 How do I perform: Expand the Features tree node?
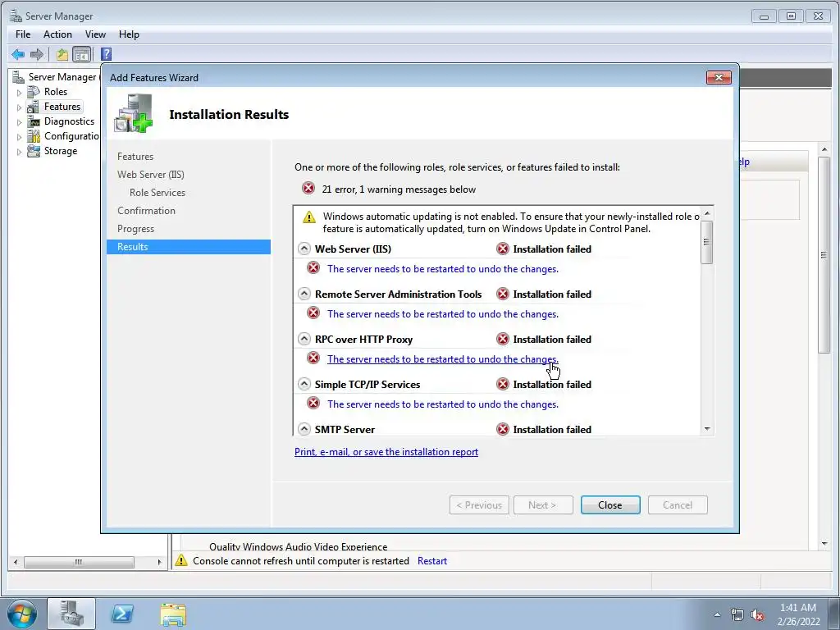click(20, 107)
